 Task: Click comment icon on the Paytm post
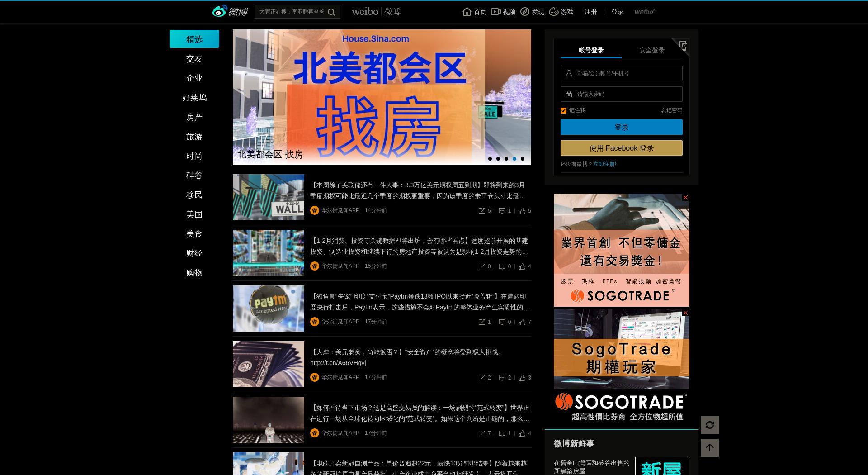502,322
